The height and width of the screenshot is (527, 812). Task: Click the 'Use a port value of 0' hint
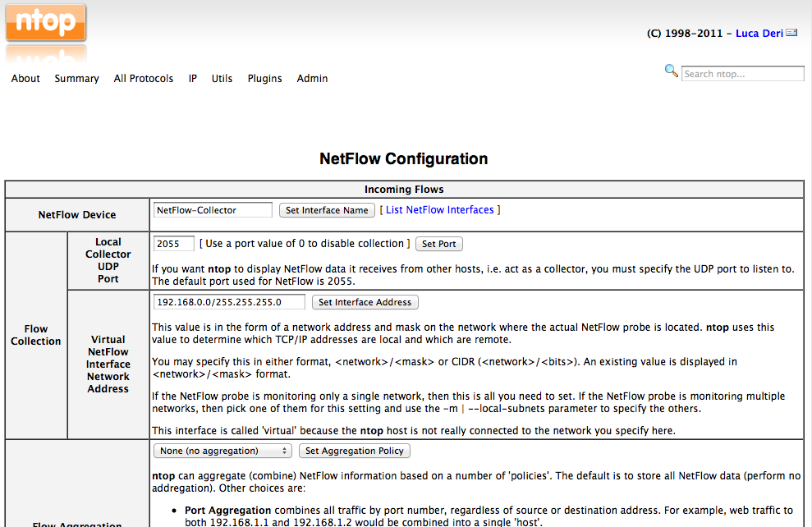[305, 243]
